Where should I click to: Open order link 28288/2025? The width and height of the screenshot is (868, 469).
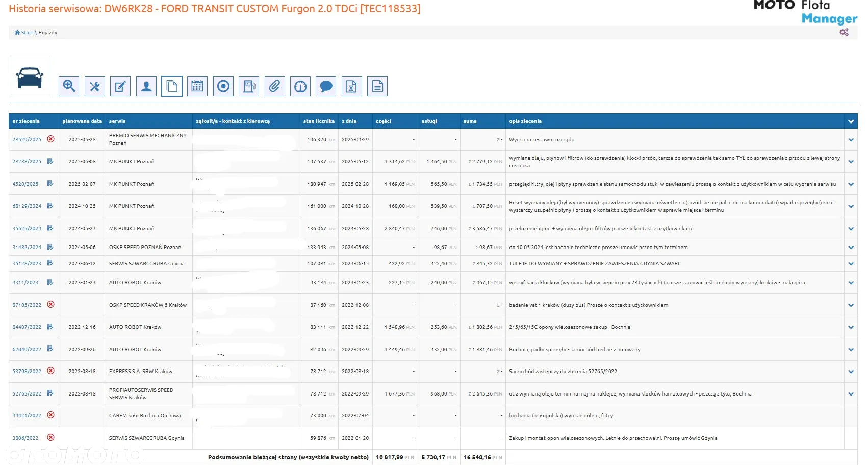click(x=27, y=161)
